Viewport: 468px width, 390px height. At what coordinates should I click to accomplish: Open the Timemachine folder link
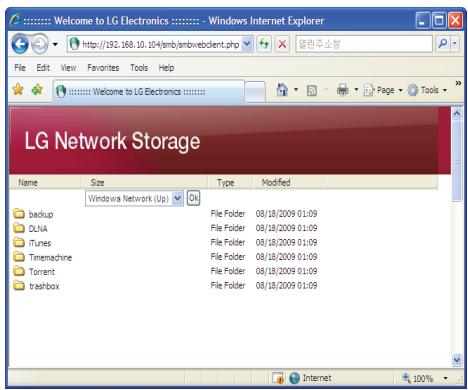pyautogui.click(x=50, y=257)
